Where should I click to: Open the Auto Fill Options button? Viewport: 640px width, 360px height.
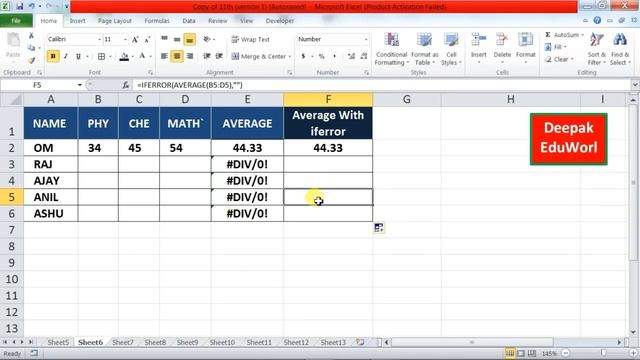point(378,228)
